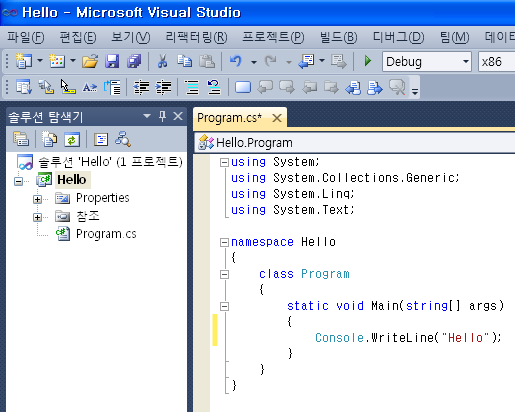Refresh the Solution Explorer
This screenshot has width=515, height=412.
(x=72, y=139)
